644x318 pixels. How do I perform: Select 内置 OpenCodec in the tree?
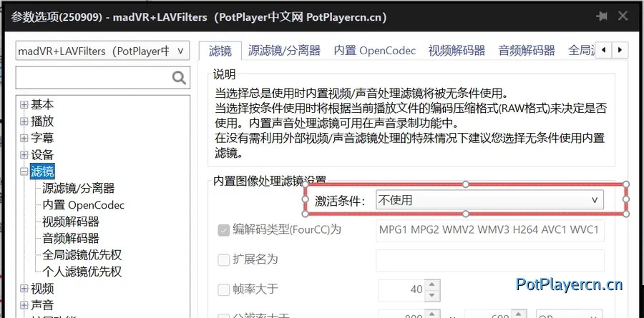pos(84,205)
